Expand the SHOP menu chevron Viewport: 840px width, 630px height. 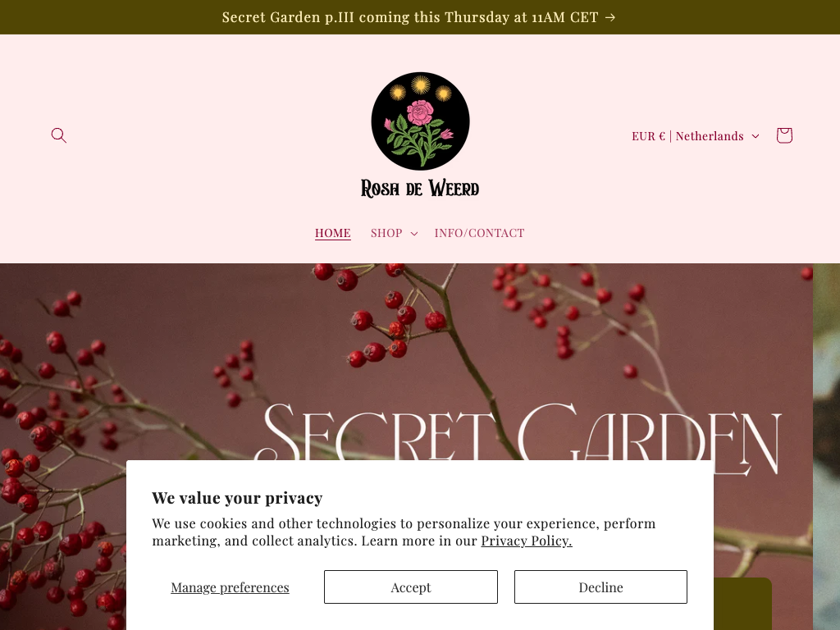[x=414, y=234]
